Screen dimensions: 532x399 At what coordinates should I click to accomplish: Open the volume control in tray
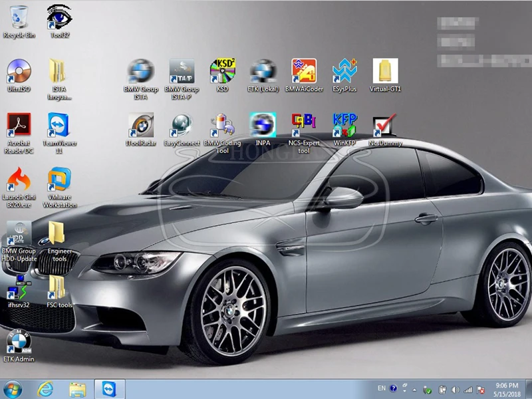455,390
